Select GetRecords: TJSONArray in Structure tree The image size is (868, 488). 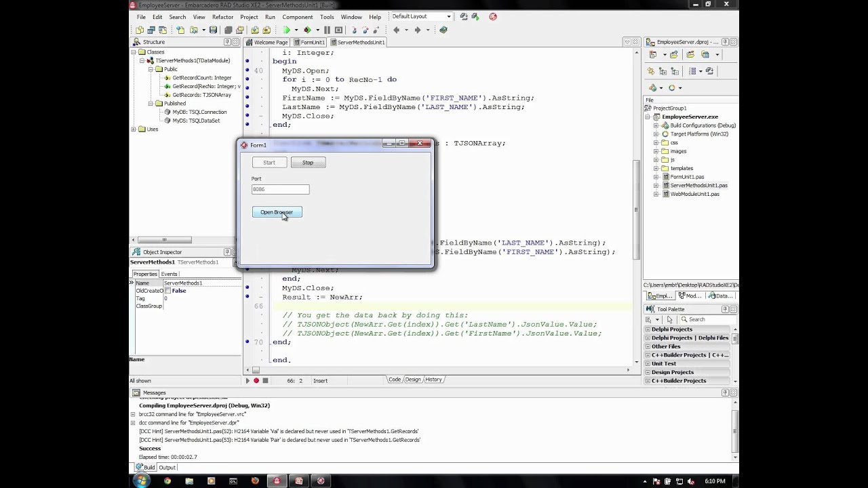(x=201, y=95)
